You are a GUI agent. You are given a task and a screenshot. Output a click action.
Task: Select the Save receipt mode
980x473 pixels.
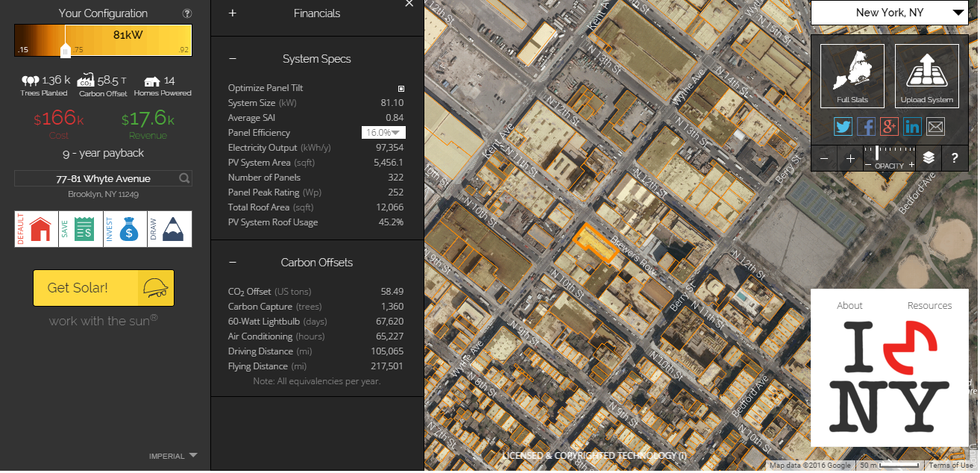pos(81,229)
